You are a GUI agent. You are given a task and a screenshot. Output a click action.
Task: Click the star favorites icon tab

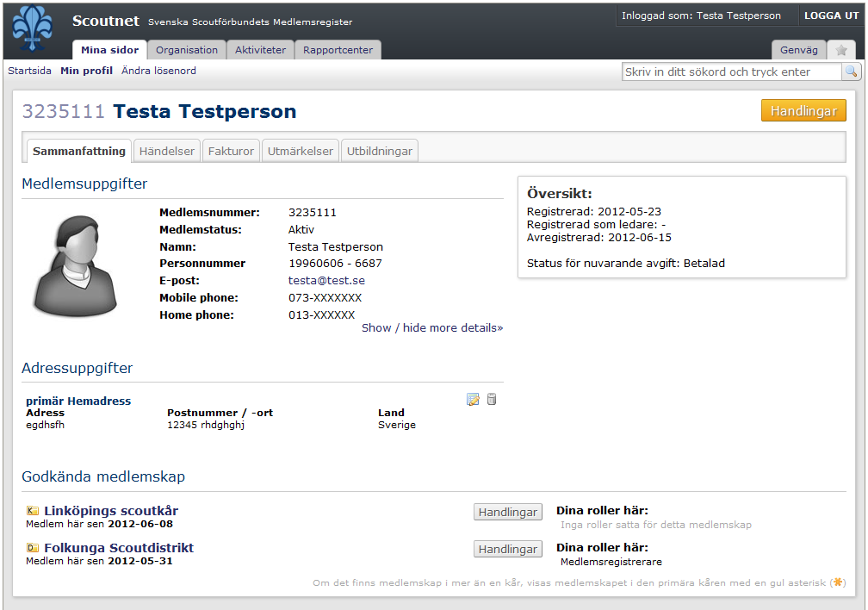tap(841, 50)
